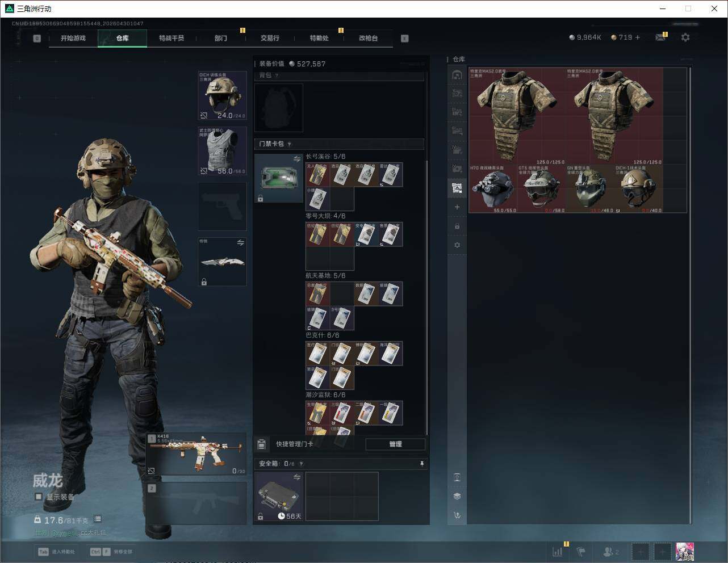Go to the 交易行 tab
728x563 pixels.
270,38
